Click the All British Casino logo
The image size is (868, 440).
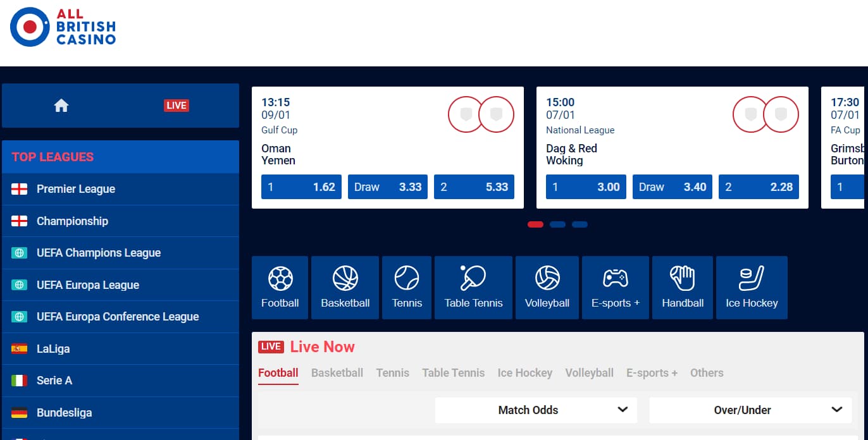[x=63, y=27]
